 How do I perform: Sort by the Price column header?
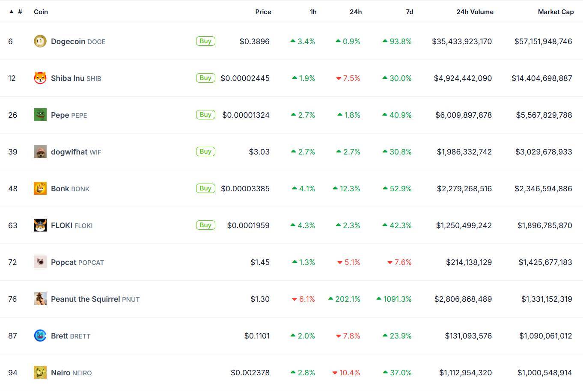263,12
